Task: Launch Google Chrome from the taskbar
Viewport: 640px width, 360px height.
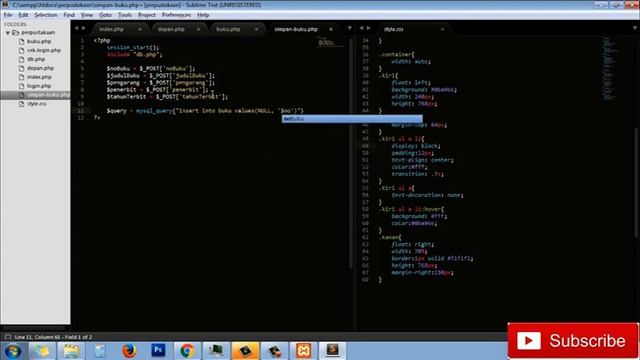Action: (x=187, y=351)
